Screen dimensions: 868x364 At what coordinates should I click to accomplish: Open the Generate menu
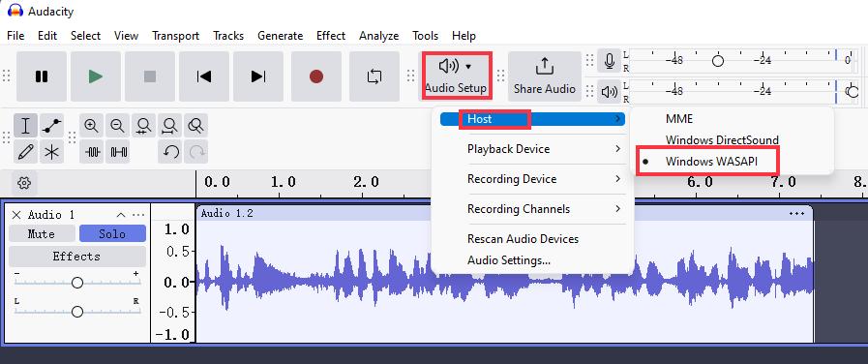click(280, 36)
